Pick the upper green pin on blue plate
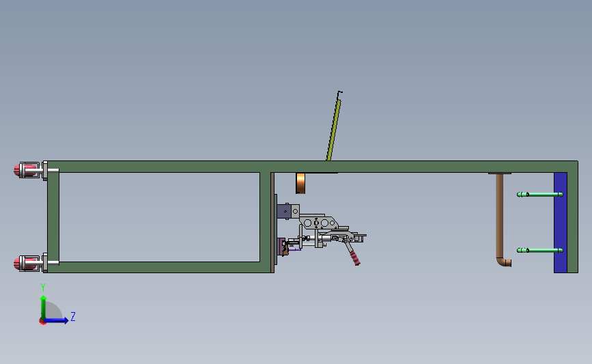592x364 pixels. 540,195
